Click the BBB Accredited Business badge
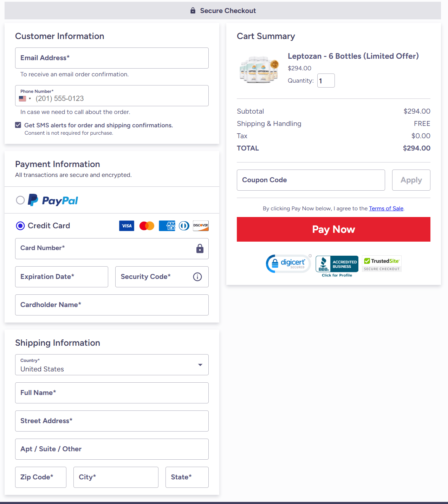Screen dimensions: 448x504 (x=337, y=264)
